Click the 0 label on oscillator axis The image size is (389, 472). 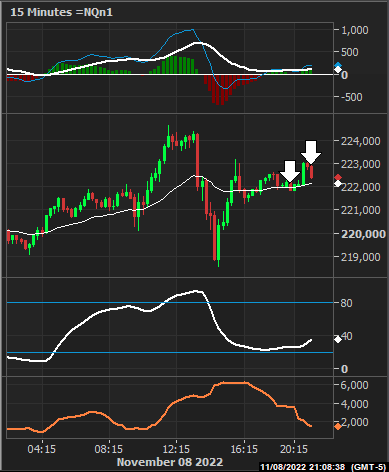tap(344, 369)
